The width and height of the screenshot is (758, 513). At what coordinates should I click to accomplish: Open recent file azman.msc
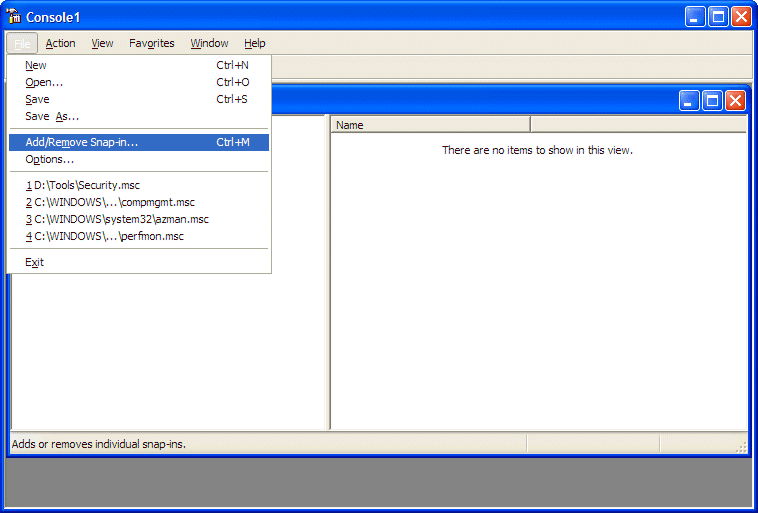tap(139, 219)
